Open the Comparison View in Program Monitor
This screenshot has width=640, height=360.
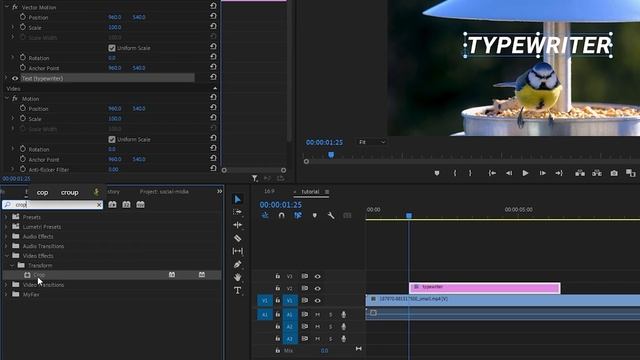click(631, 173)
